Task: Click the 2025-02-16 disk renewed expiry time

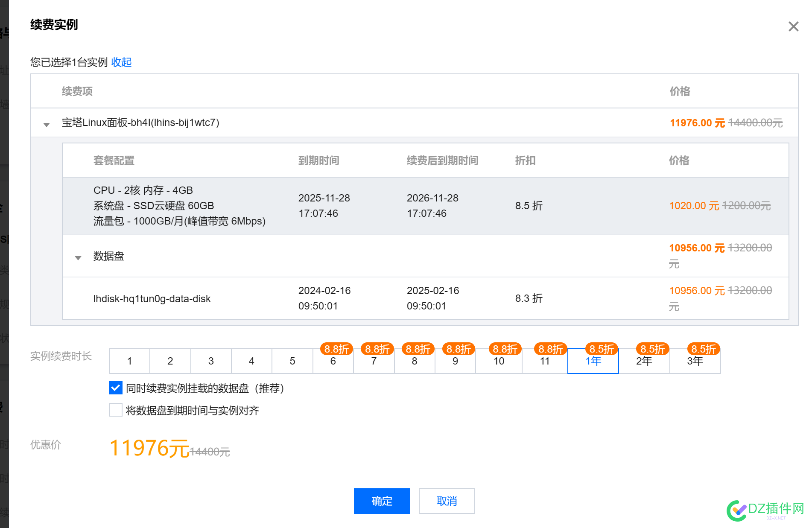Action: click(x=433, y=298)
